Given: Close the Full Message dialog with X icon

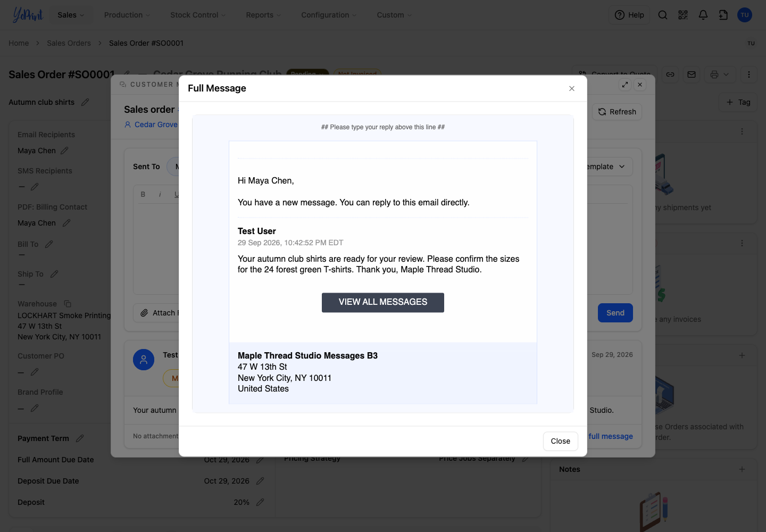Looking at the screenshot, I should point(572,88).
